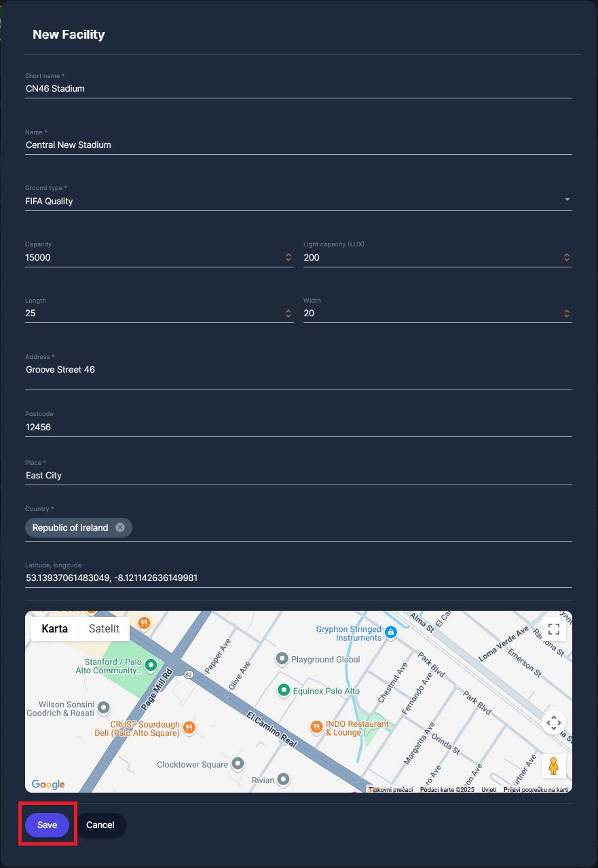
Task: Toggle fullscreen view on the map
Action: click(553, 628)
